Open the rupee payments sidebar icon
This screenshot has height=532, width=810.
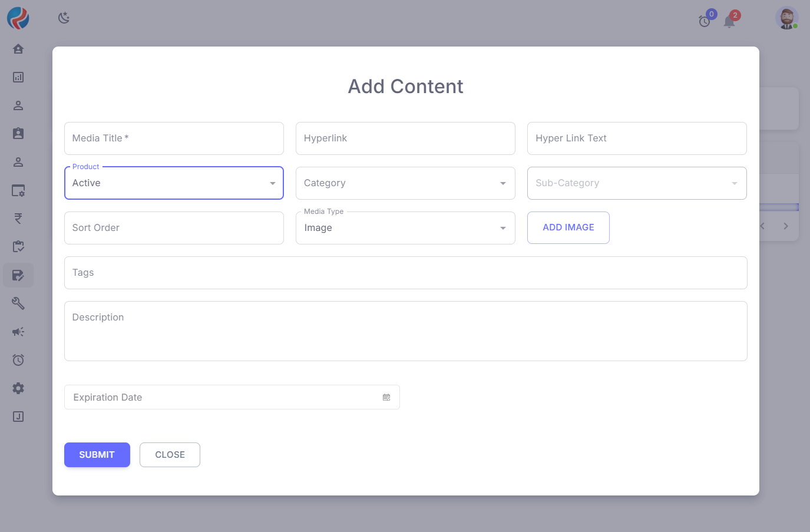[18, 219]
